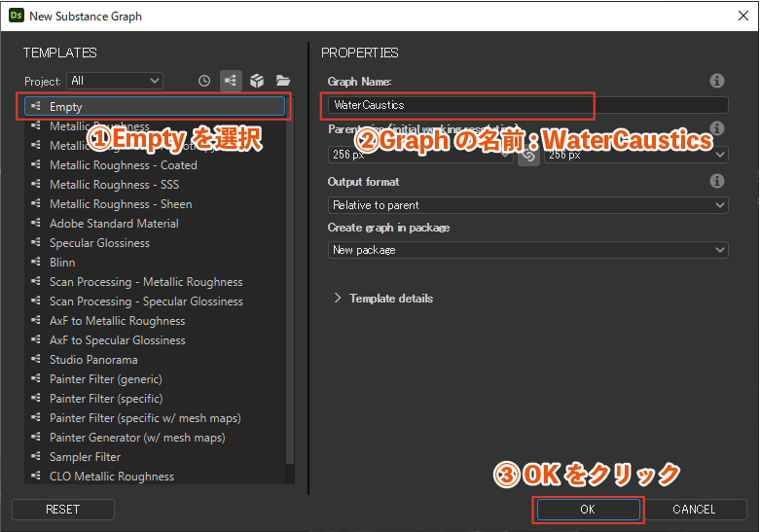Click Parent size info icon
This screenshot has height=532, width=760.
point(717,128)
